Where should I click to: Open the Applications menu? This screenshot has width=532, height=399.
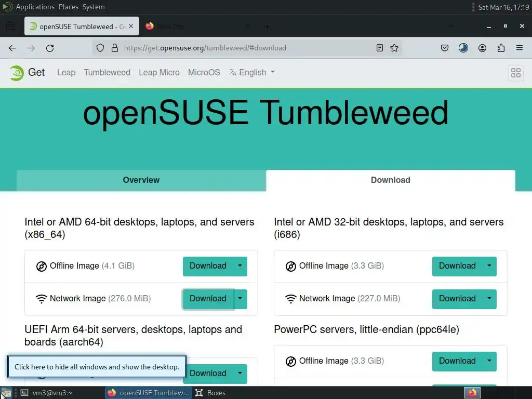pyautogui.click(x=35, y=7)
